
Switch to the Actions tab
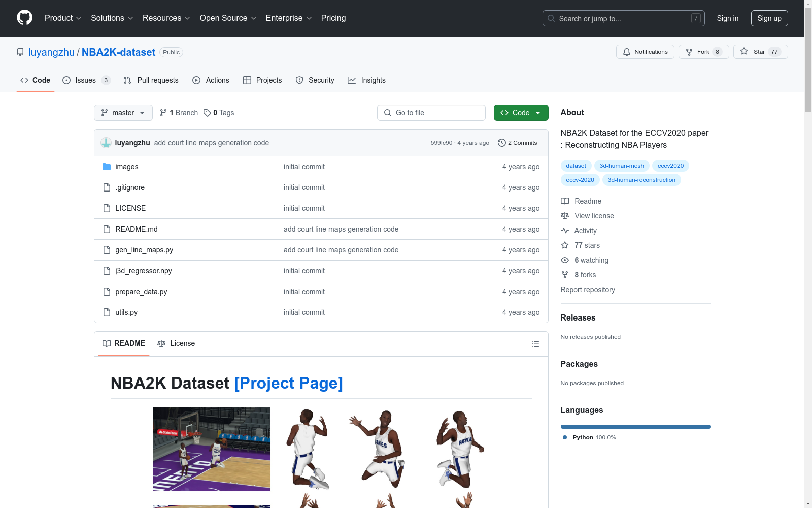211,80
